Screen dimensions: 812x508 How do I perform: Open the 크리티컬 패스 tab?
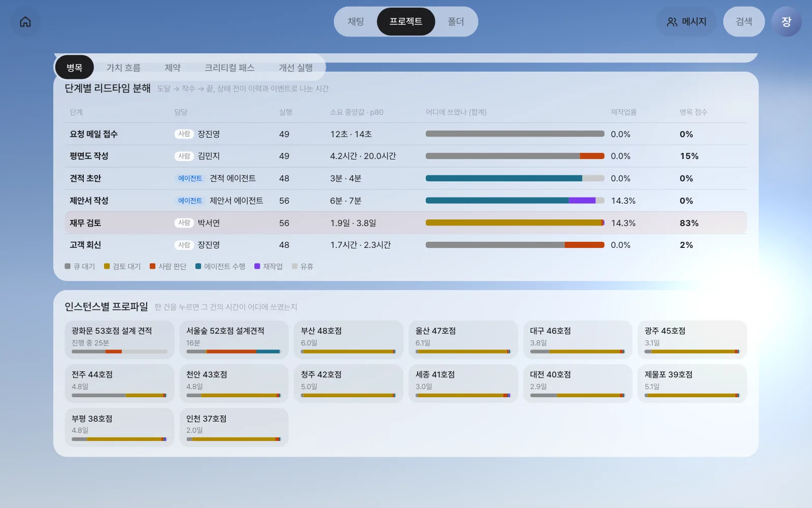pos(229,68)
